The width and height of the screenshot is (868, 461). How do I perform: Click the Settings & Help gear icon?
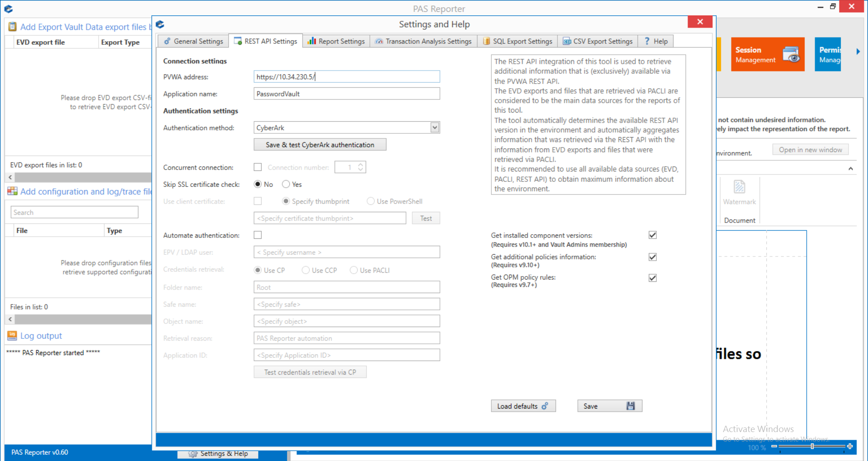pyautogui.click(x=193, y=454)
